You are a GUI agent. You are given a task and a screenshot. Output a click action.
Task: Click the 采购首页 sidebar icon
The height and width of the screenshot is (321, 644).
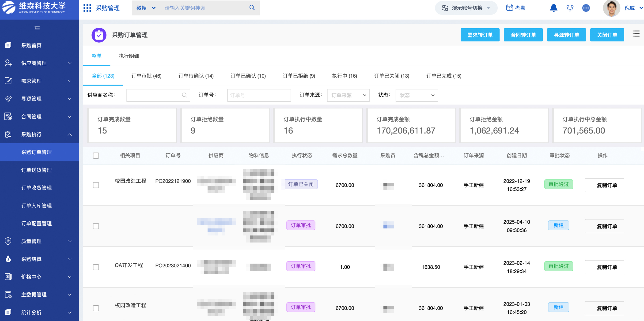[8, 45]
